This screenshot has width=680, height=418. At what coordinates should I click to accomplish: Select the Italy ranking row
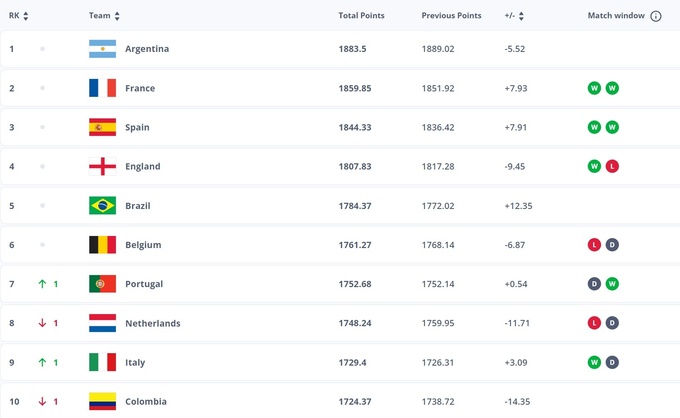coord(340,362)
